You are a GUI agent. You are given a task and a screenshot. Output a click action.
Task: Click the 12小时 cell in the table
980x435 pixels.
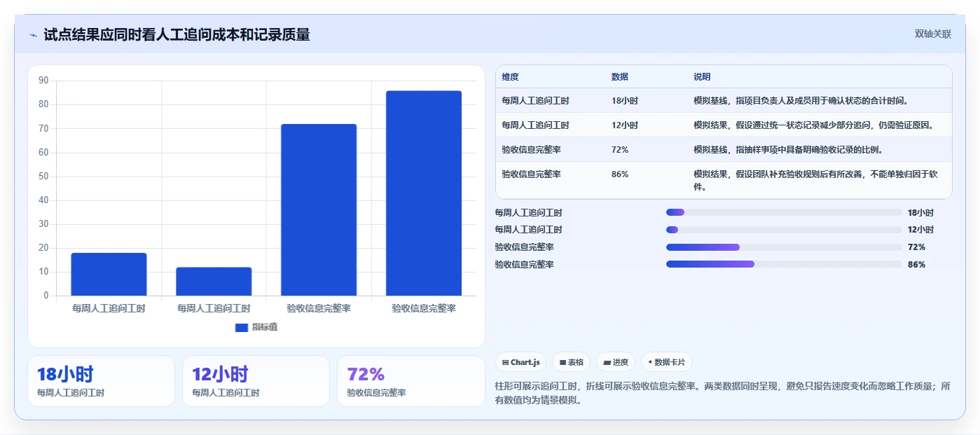[625, 125]
